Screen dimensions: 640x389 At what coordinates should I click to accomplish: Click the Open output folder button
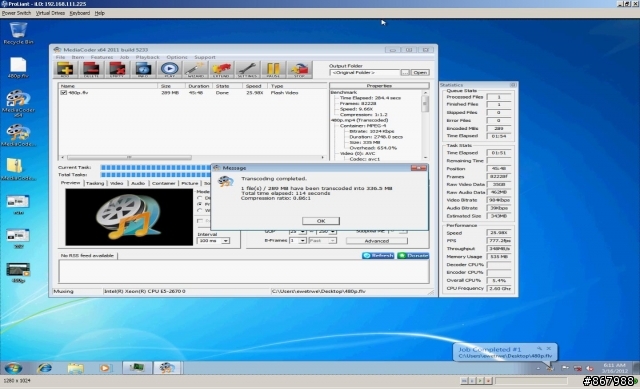tap(420, 72)
